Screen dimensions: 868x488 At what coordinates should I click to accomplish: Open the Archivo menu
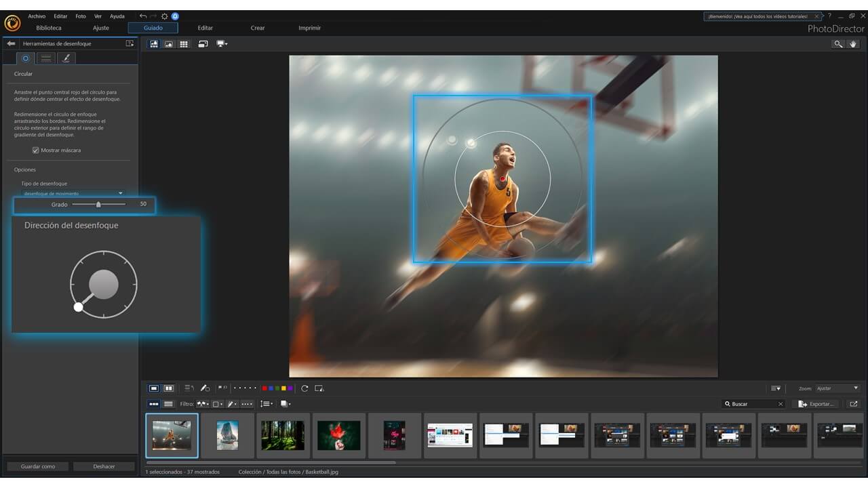point(37,16)
